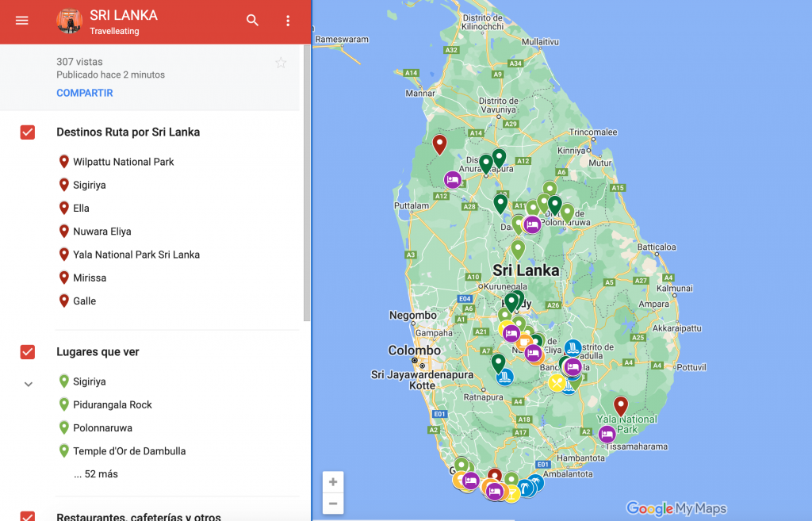Select Pidurangala Rock in the sidebar
Screen dimensions: 812x521
click(112, 405)
